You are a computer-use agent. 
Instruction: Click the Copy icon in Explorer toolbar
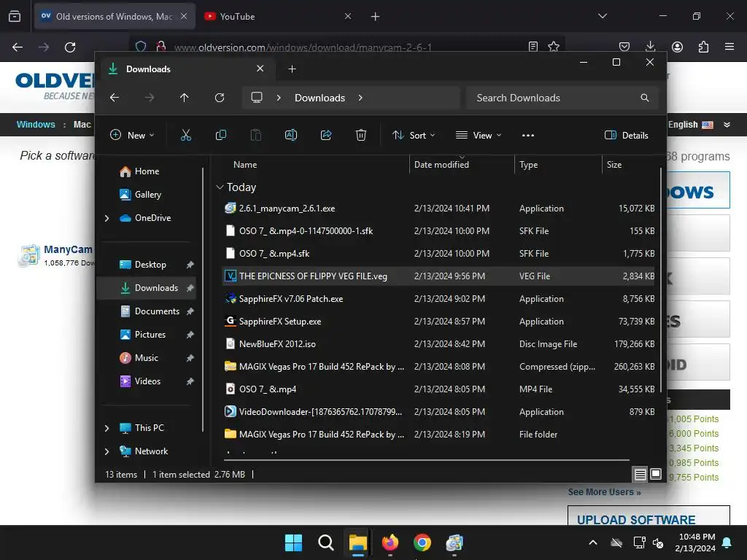220,135
